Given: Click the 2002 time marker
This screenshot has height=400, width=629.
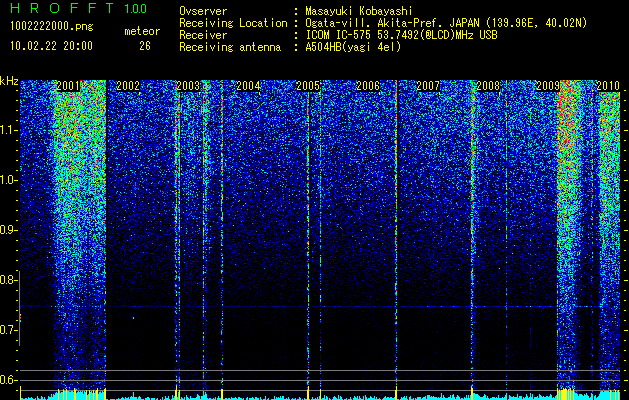Looking at the screenshot, I should 128,86.
